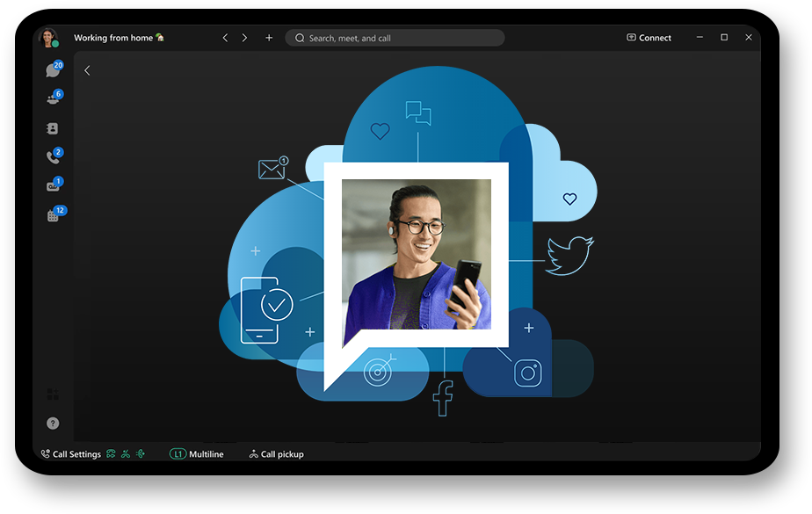The image size is (812, 514).
Task: Focus the Search, meet, and call field
Action: 395,38
